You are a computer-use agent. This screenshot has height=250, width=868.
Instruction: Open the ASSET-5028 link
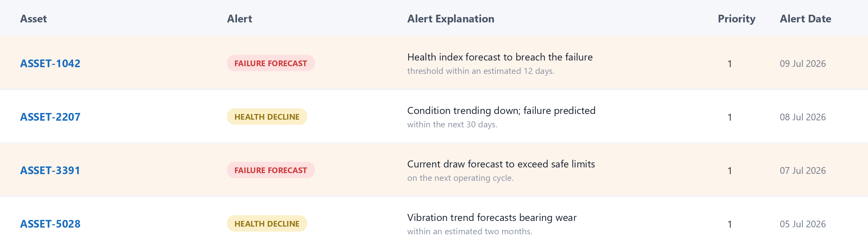(50, 224)
